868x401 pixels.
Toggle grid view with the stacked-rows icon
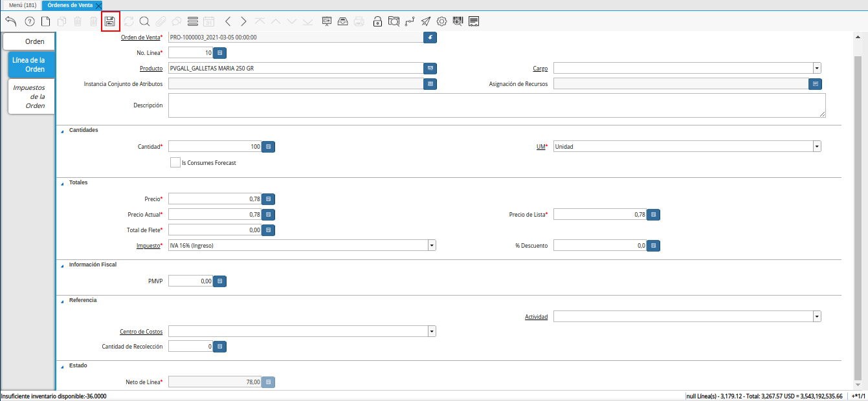click(x=192, y=21)
